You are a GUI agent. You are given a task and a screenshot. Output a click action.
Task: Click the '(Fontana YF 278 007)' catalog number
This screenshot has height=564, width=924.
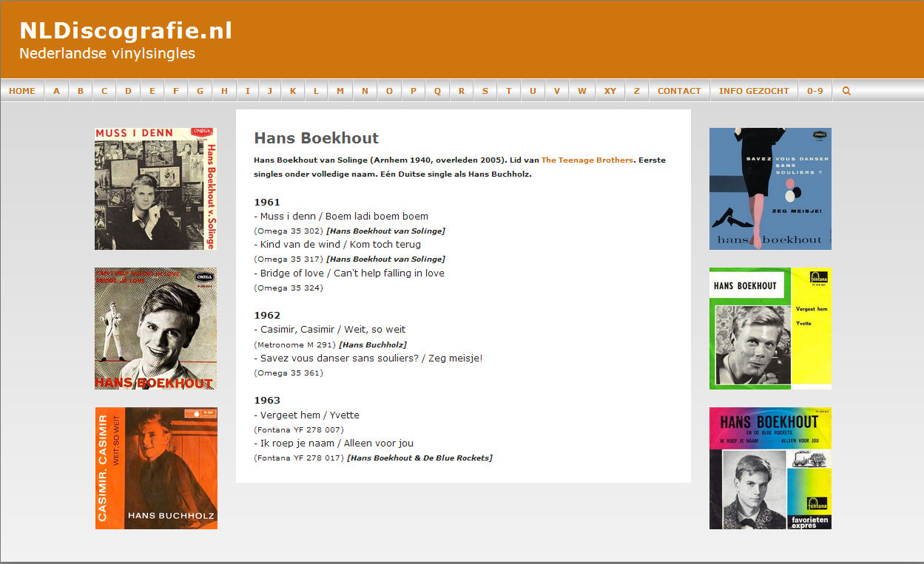click(299, 429)
